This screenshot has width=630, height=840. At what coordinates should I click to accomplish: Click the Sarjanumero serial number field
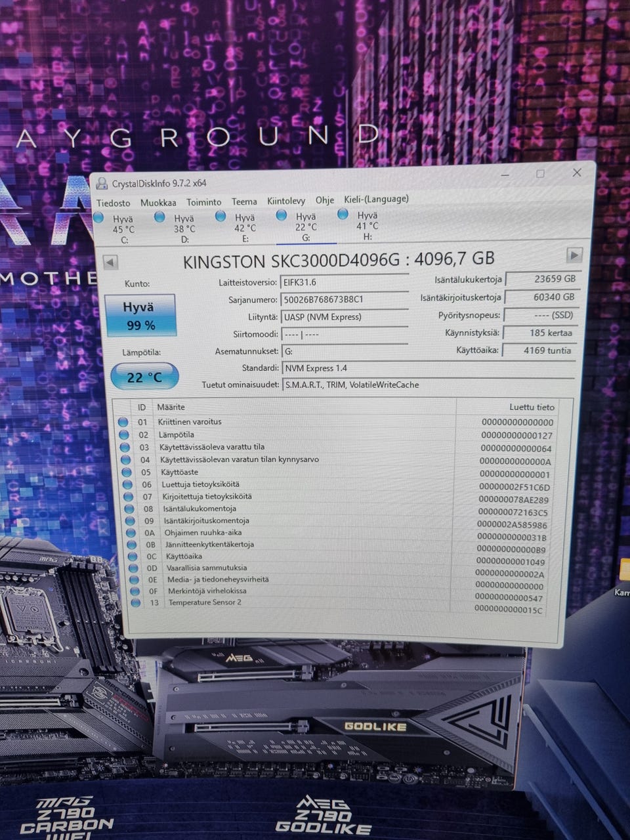[345, 299]
